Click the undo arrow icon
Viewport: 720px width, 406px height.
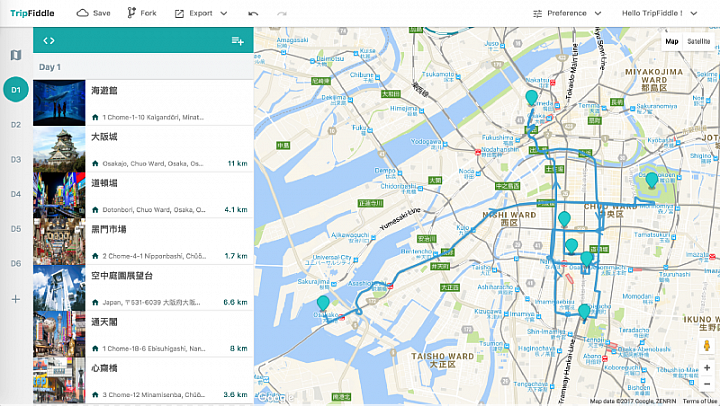click(253, 14)
